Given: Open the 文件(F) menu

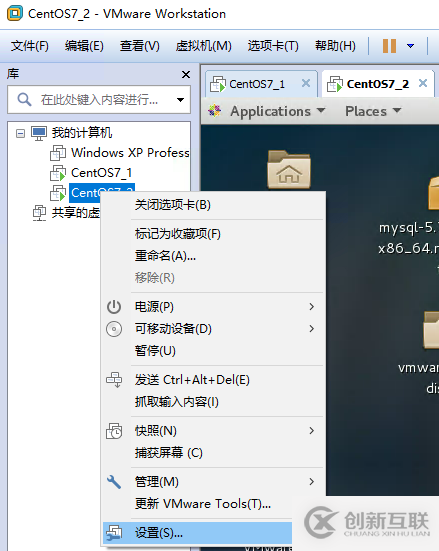Looking at the screenshot, I should [30, 46].
